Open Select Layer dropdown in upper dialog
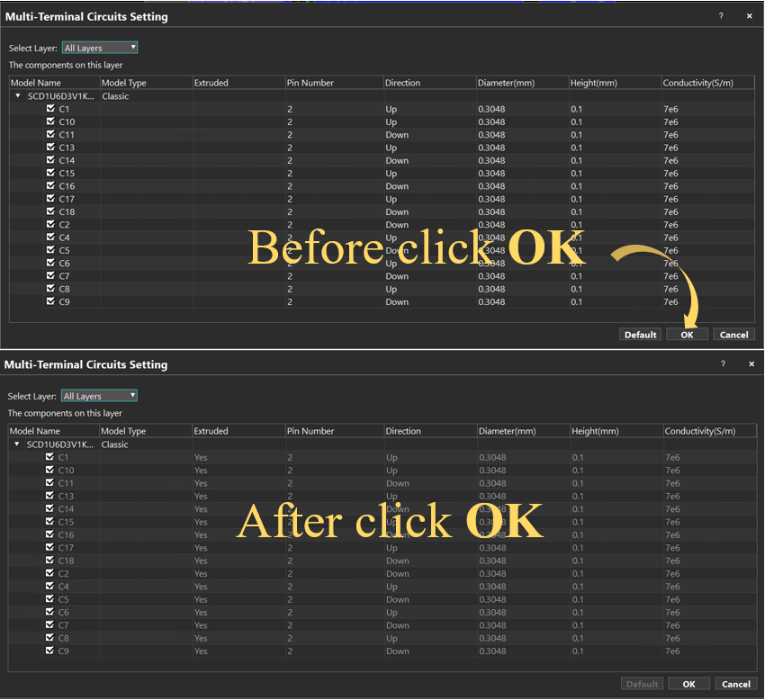 click(x=100, y=48)
